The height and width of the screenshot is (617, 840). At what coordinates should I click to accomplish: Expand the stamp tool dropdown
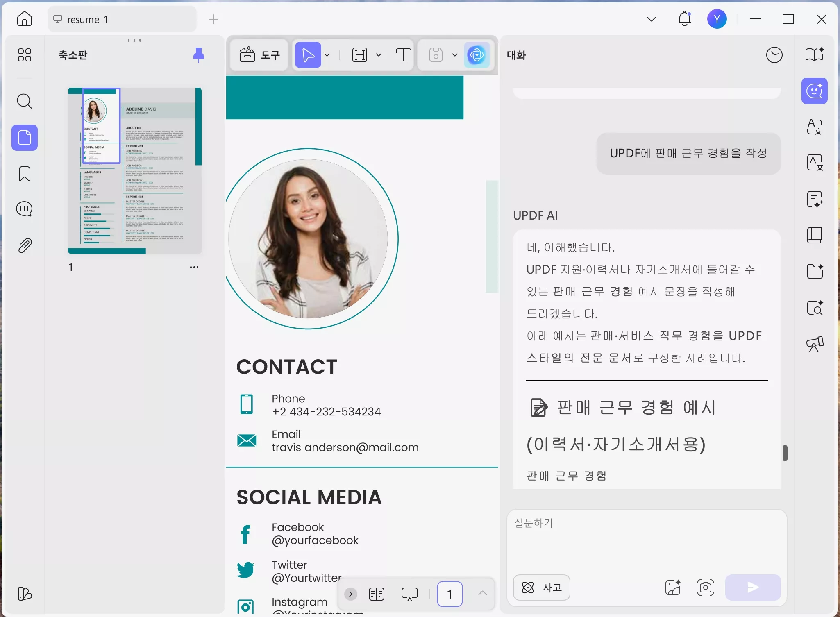(454, 54)
